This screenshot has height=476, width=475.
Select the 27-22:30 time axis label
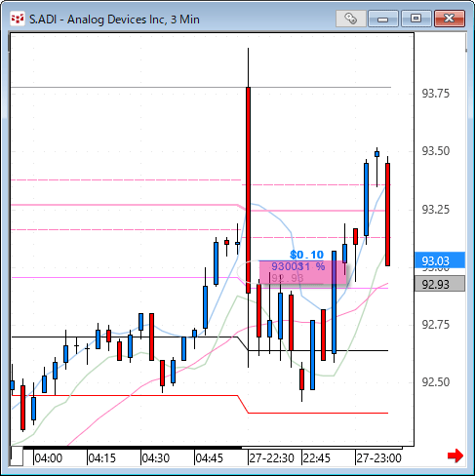(272, 458)
